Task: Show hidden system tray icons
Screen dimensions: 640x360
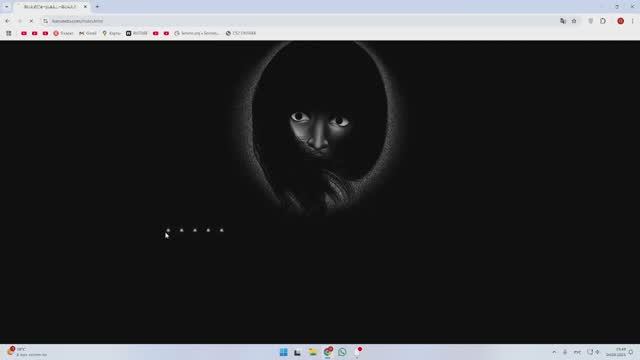Action: click(554, 352)
